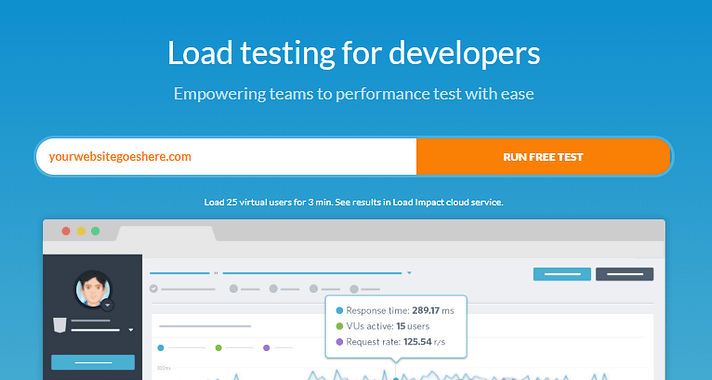Click the checkmark step circle
The height and width of the screenshot is (380, 712).
153,289
